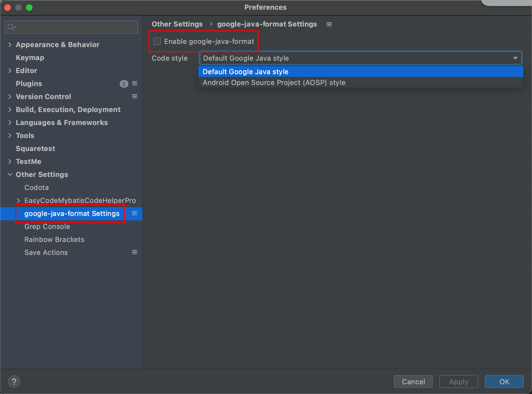This screenshot has height=394, width=532.
Task: Click the reset icon next to Plugins
Action: pyautogui.click(x=135, y=84)
